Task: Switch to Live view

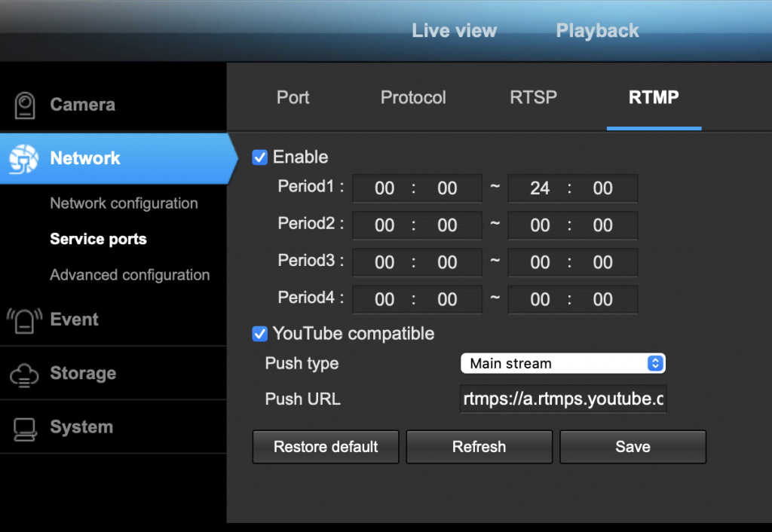Action: (455, 30)
